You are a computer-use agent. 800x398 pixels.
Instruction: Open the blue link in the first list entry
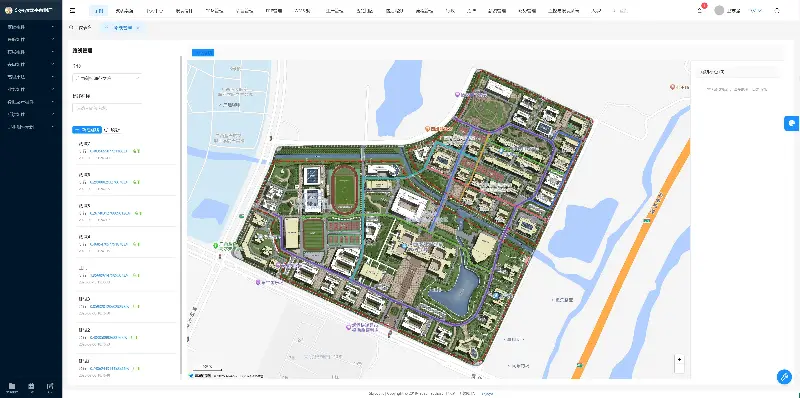[x=109, y=151]
